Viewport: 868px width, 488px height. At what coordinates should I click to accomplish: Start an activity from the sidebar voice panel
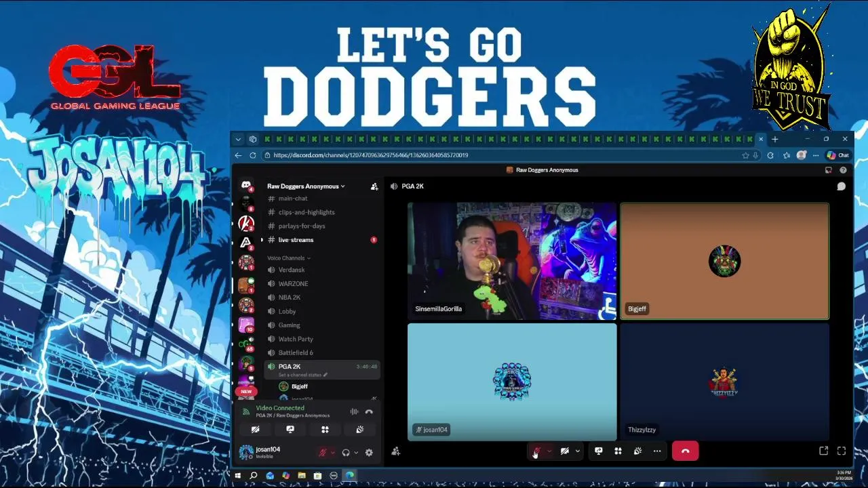click(325, 429)
